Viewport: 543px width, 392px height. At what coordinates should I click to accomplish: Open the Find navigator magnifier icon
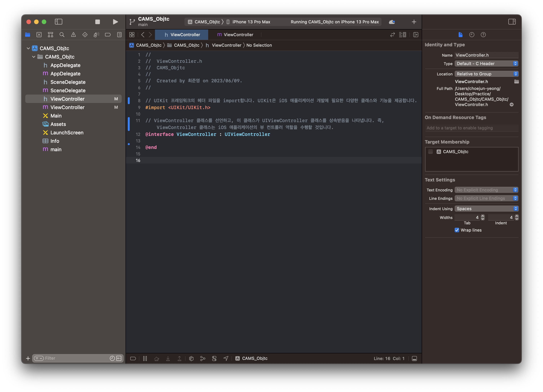tap(62, 35)
